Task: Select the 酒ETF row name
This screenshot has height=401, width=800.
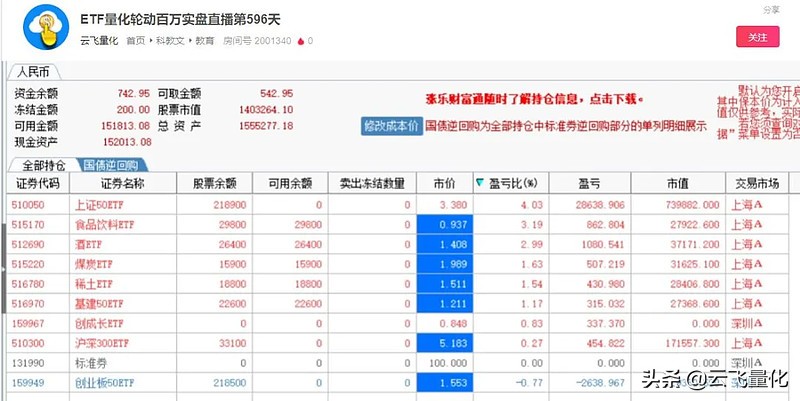Action: click(88, 244)
